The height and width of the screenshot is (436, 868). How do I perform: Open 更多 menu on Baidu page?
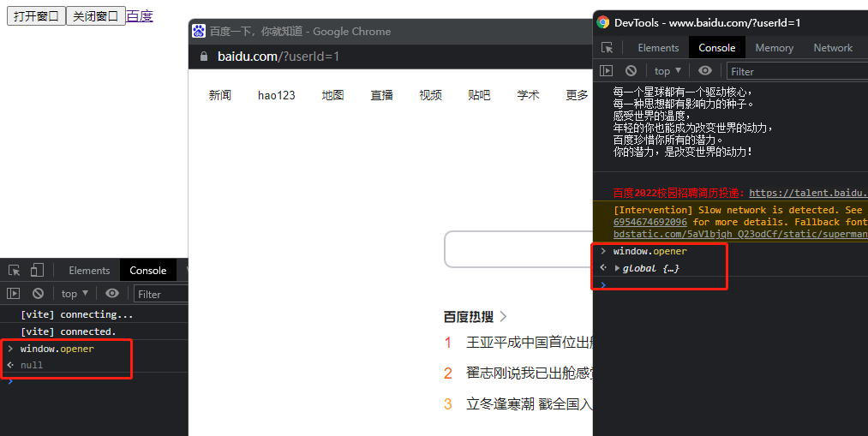pos(577,95)
